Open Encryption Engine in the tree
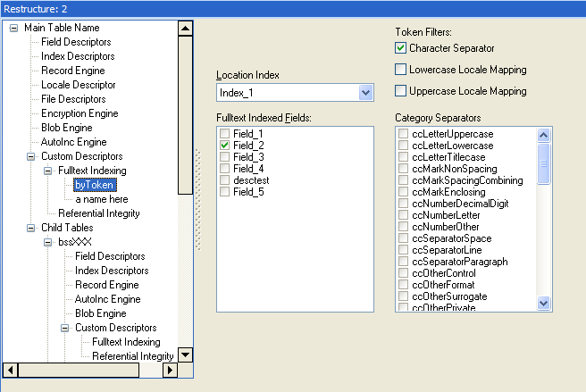Image resolution: width=586 pixels, height=392 pixels. point(80,113)
